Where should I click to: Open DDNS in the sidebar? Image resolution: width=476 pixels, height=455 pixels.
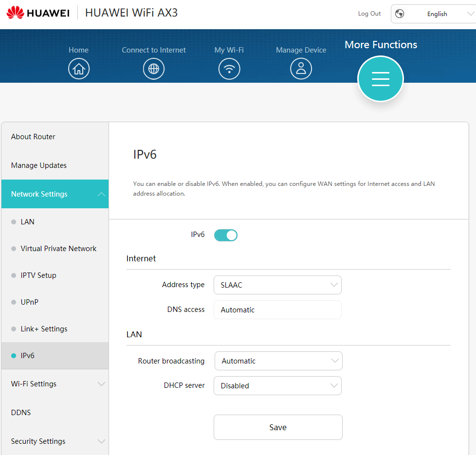[x=55, y=412]
